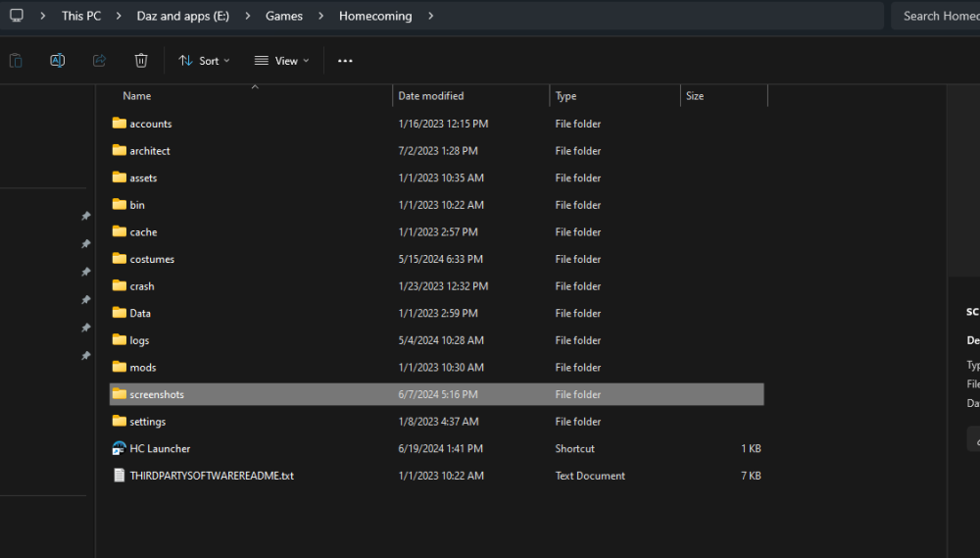This screenshot has width=980, height=558.
Task: Click inside the Search Homecoming field
Action: 938,16
